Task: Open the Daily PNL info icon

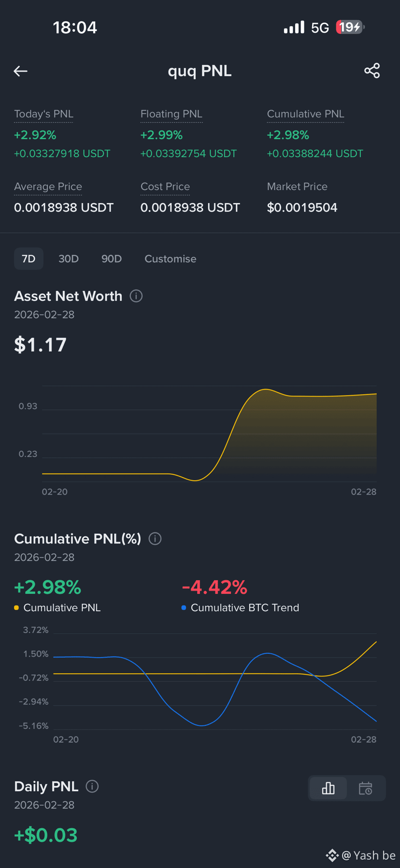Action: [x=92, y=786]
